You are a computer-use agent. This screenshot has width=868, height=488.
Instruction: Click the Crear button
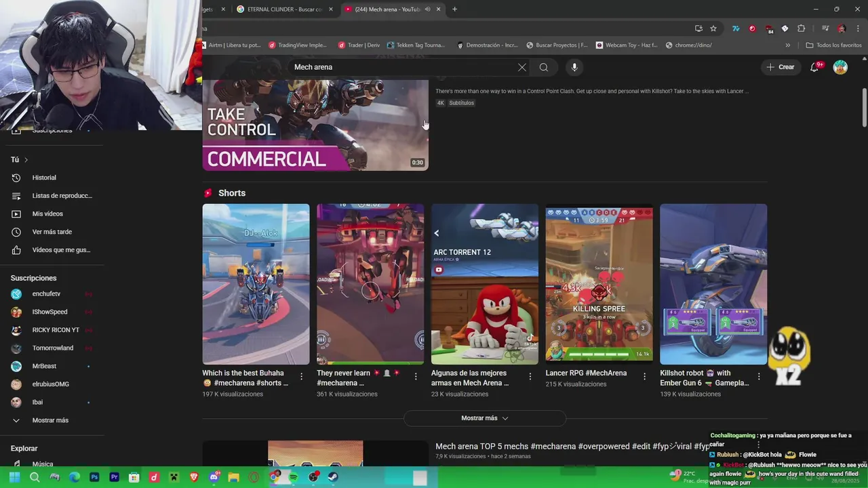pyautogui.click(x=781, y=67)
